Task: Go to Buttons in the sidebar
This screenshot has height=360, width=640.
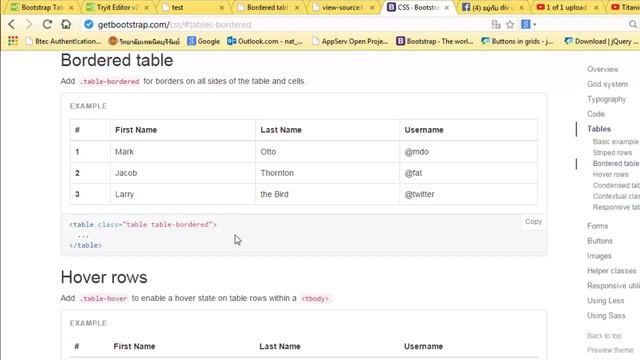Action: [x=600, y=241]
